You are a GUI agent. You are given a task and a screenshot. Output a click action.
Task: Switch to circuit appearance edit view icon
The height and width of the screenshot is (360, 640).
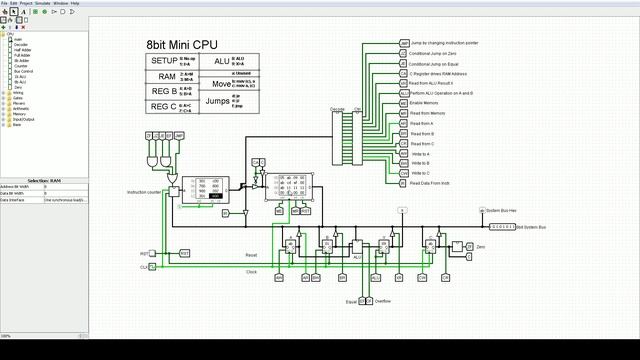pos(26,20)
